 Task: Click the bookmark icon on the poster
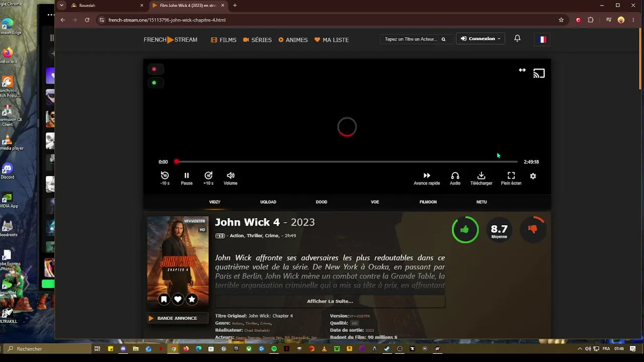164,299
